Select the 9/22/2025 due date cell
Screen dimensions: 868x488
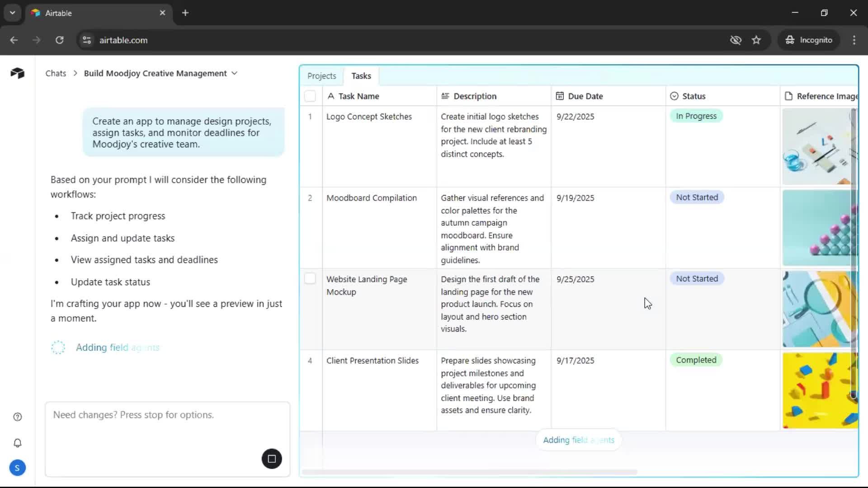pyautogui.click(x=608, y=146)
